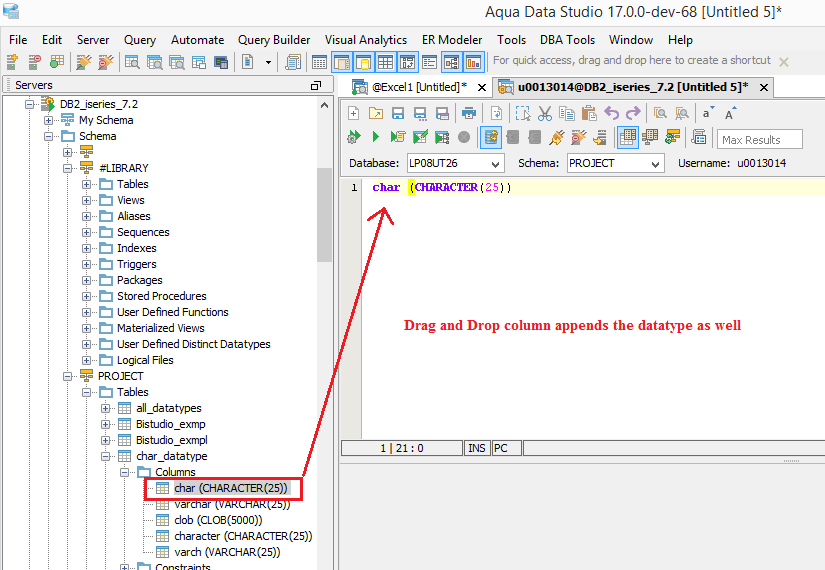
Task: Toggle the pivot layout view button in main toolbar
Action: pyautogui.click(x=408, y=62)
